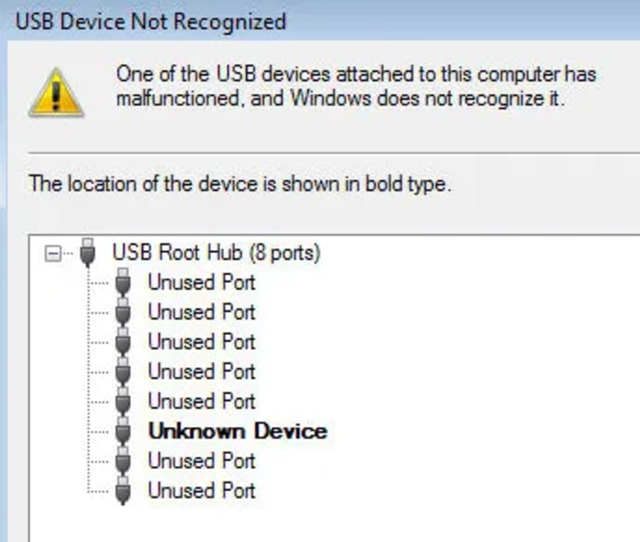Select the USB Root Hub (8 ports) label
640x542 pixels.
(216, 253)
